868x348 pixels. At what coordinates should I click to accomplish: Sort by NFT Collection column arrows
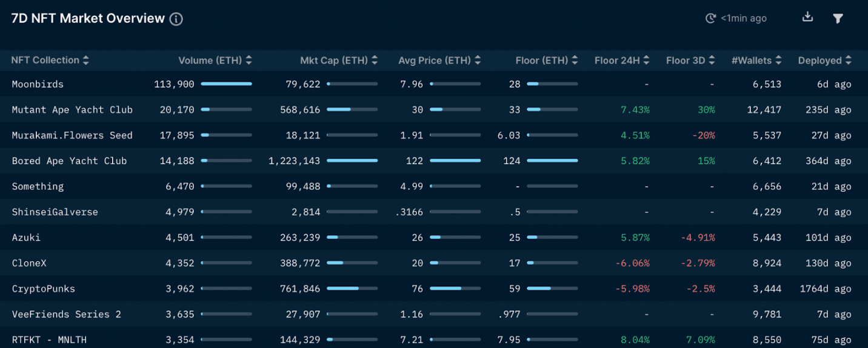[x=86, y=61]
